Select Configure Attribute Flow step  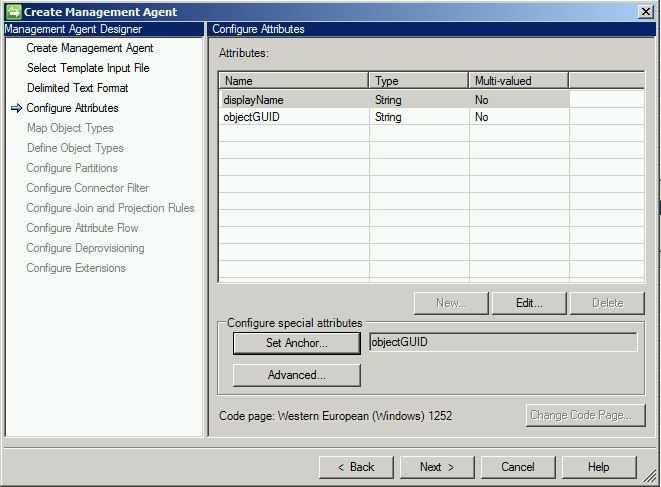coord(82,228)
